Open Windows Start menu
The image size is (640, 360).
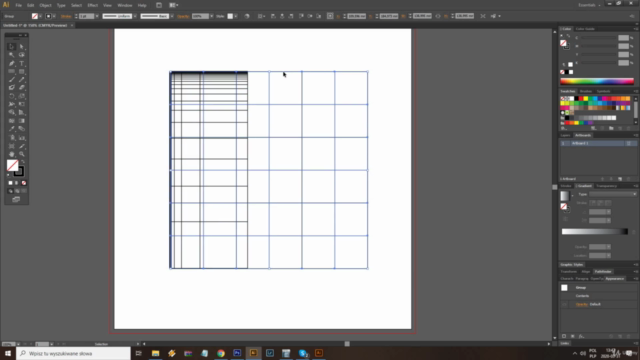click(x=8, y=353)
